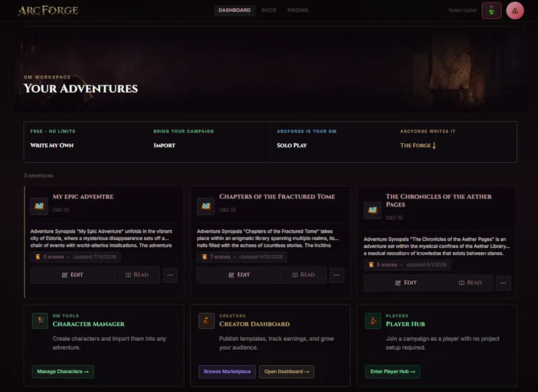Click the Fractured Tome synopsis text
538x392 pixels.
268,238
